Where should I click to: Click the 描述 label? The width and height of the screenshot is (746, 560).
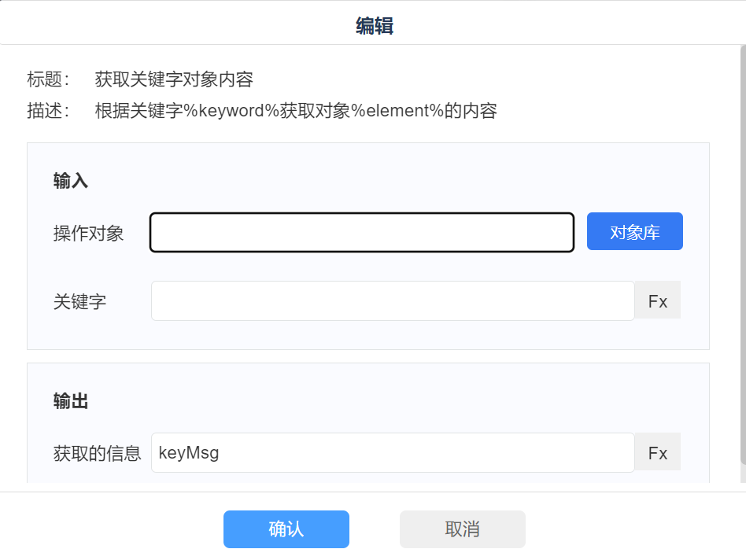[48, 111]
